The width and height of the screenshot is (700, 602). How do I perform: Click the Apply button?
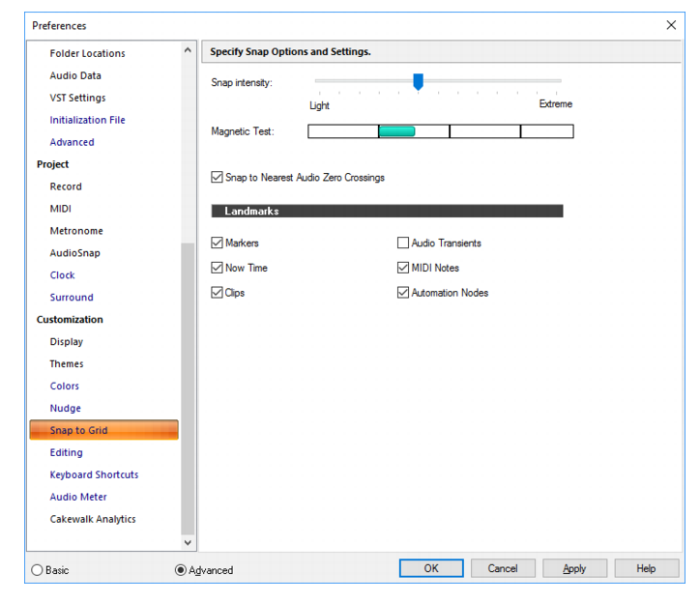pyautogui.click(x=574, y=568)
